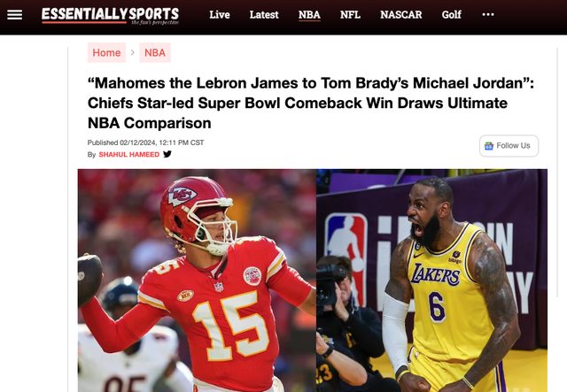Screen dimensions: 567x392
Task: Open author Shahul Hameed's profile
Action: 129,155
